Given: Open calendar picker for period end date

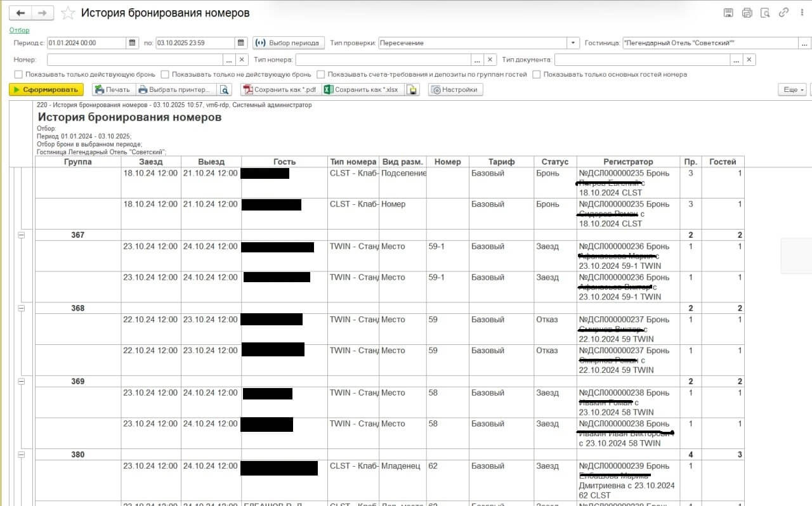Looking at the screenshot, I should (x=241, y=43).
